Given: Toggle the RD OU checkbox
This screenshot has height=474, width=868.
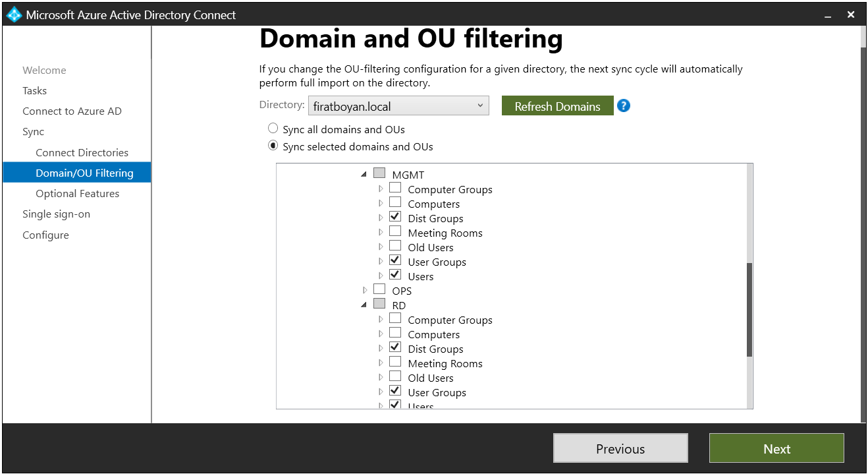Looking at the screenshot, I should (379, 304).
